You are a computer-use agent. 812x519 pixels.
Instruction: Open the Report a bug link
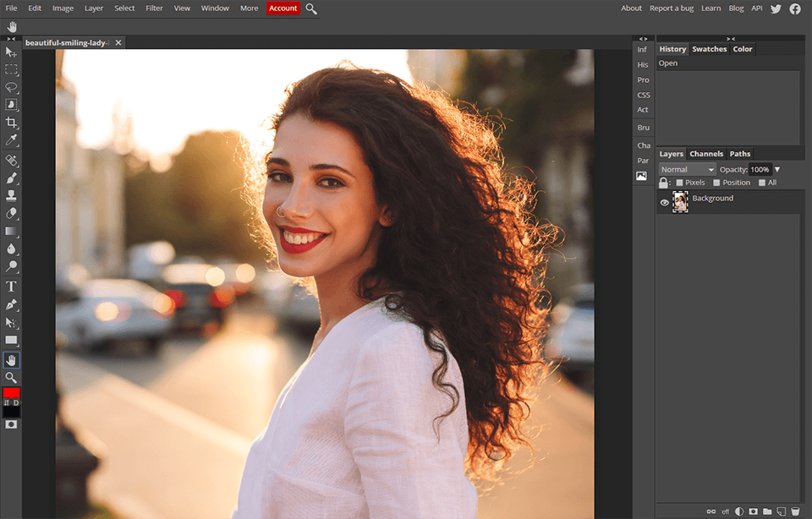(x=672, y=8)
